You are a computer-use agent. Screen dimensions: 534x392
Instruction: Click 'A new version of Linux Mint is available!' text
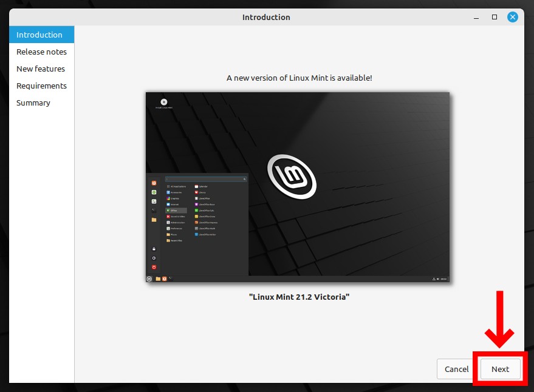coord(299,78)
